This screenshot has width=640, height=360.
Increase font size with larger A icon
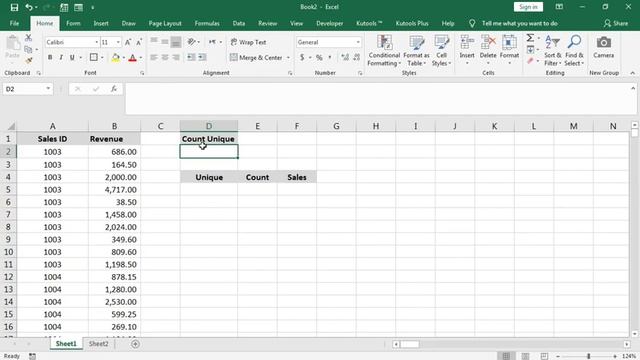coord(128,42)
